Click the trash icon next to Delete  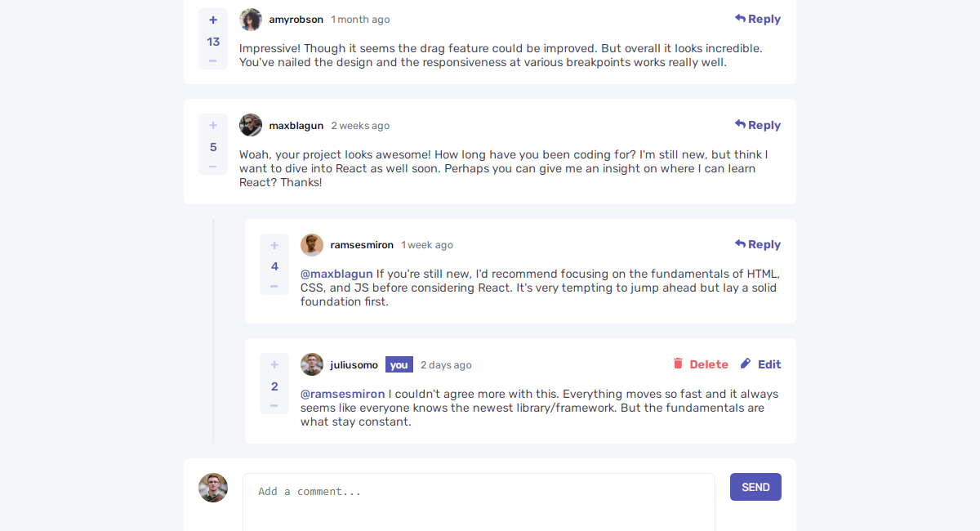pos(679,364)
